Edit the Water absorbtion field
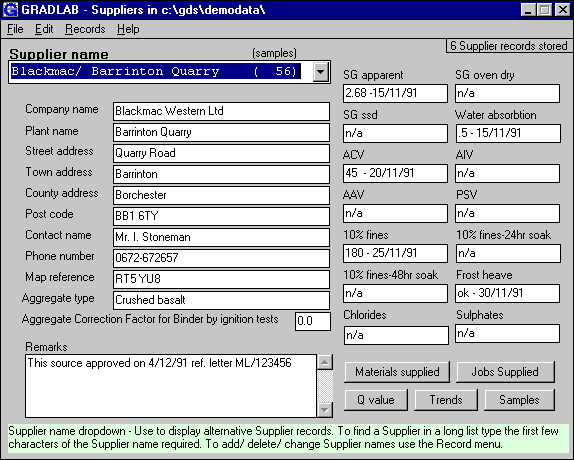The height and width of the screenshot is (460, 574). [x=508, y=133]
